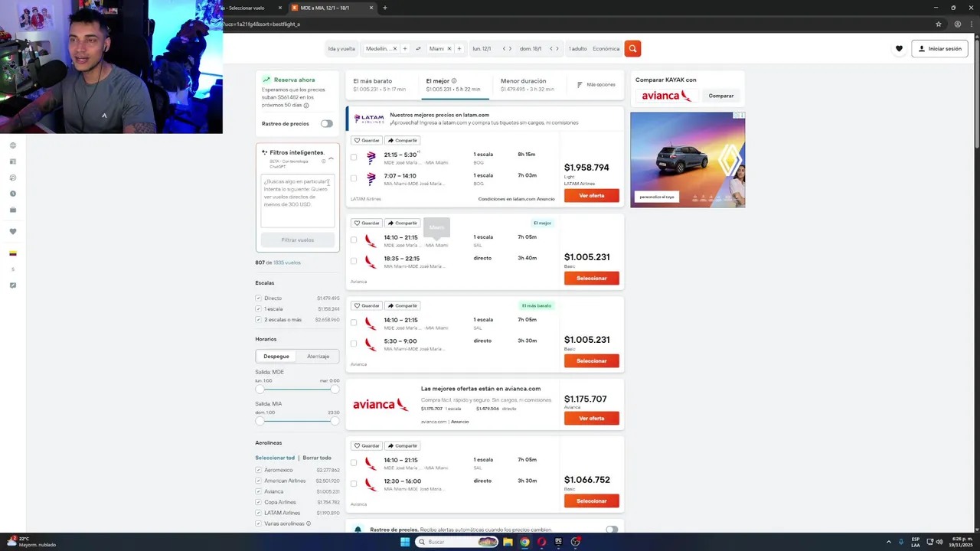The image size is (980, 551).
Task: Open Colombia flag country selector
Action: [13, 253]
